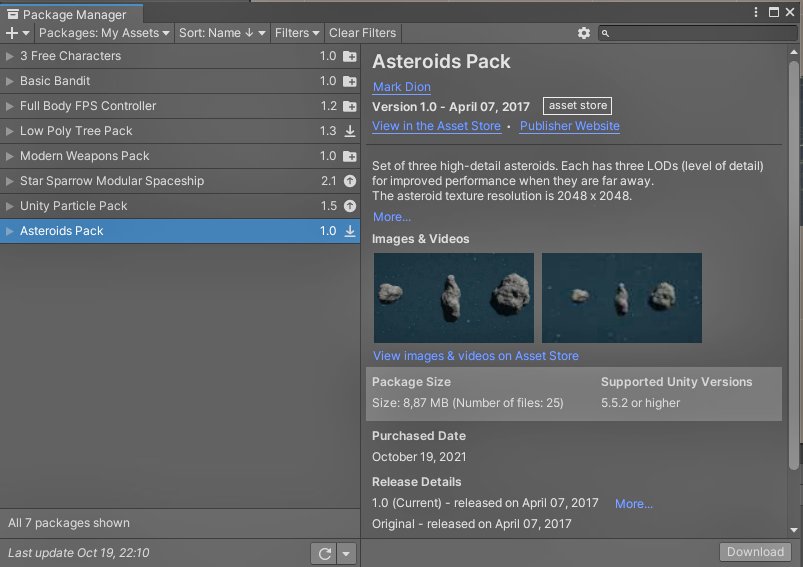
Task: Open the refresh options dropdown arrow
Action: pos(346,554)
